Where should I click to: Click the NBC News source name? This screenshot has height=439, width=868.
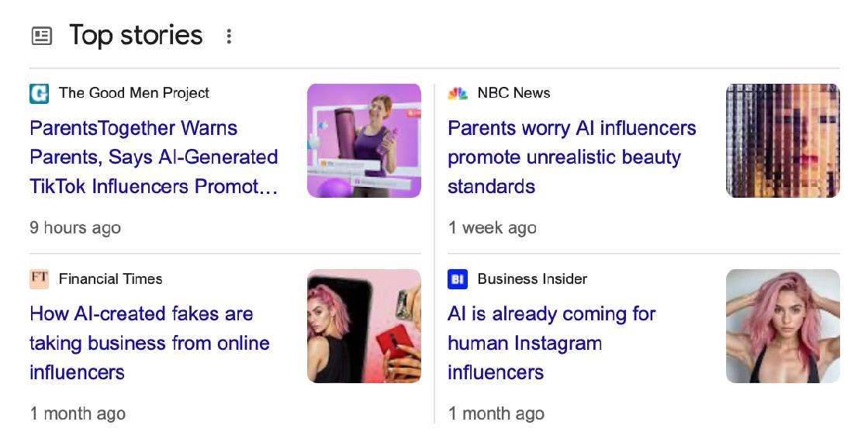point(514,93)
